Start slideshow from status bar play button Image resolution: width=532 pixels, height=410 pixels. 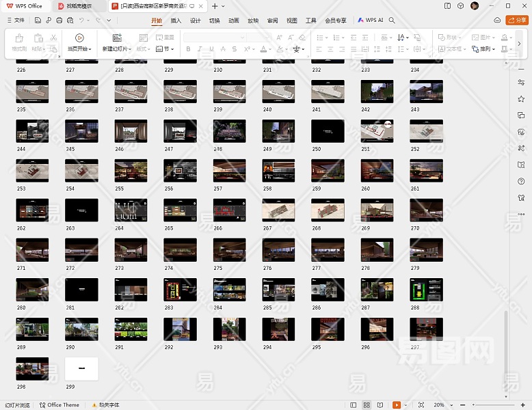pos(397,405)
